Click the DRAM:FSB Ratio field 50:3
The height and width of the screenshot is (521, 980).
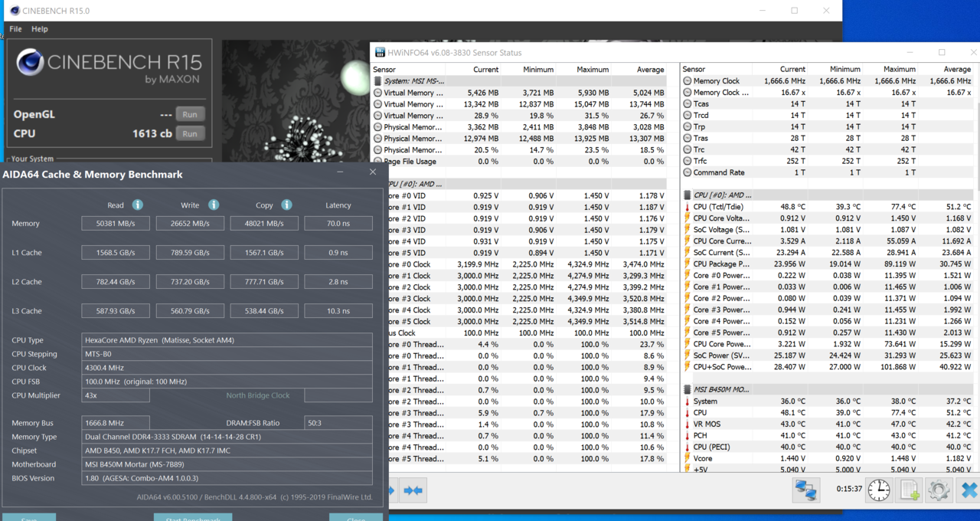338,423
